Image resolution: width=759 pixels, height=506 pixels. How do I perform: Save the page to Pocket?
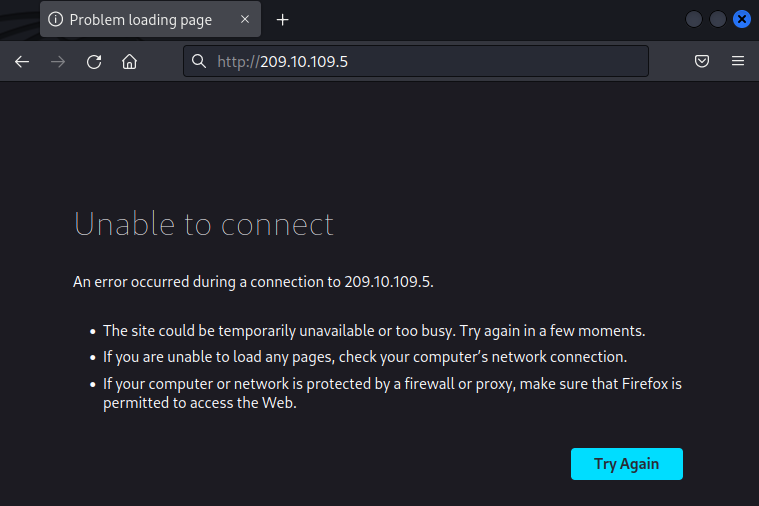(702, 62)
